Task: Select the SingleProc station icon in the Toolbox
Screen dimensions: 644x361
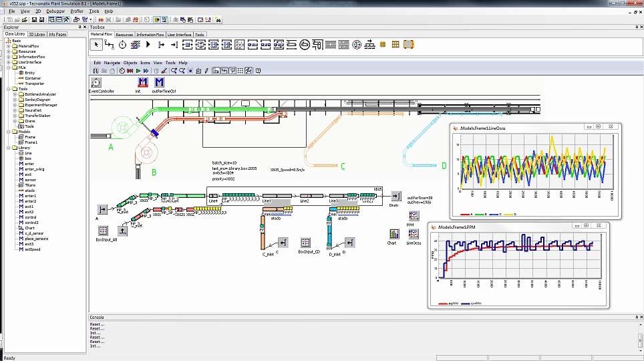Action: tap(187, 45)
